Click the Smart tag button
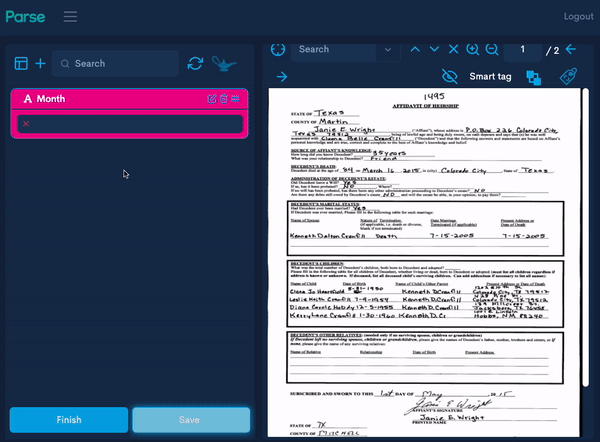 (490, 77)
